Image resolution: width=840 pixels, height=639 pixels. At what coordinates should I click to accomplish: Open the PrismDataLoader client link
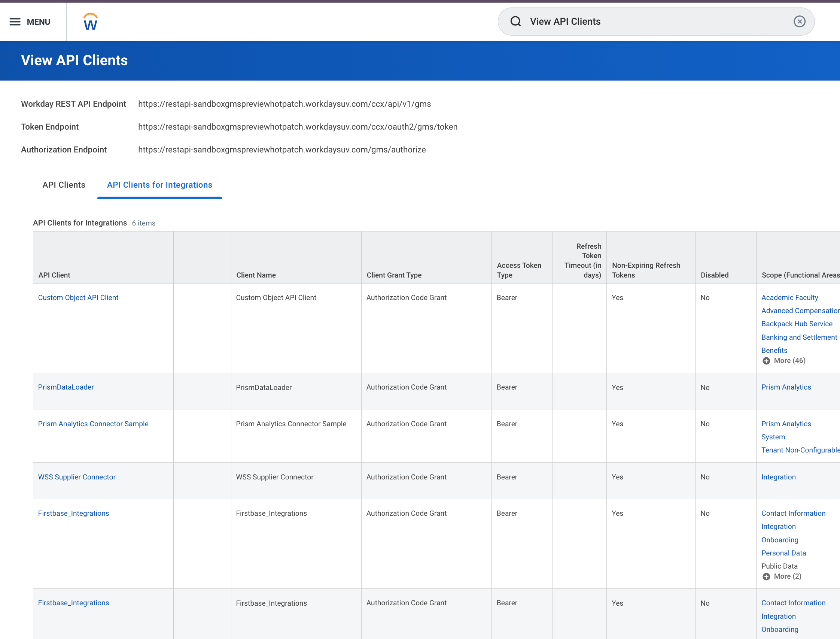[66, 387]
